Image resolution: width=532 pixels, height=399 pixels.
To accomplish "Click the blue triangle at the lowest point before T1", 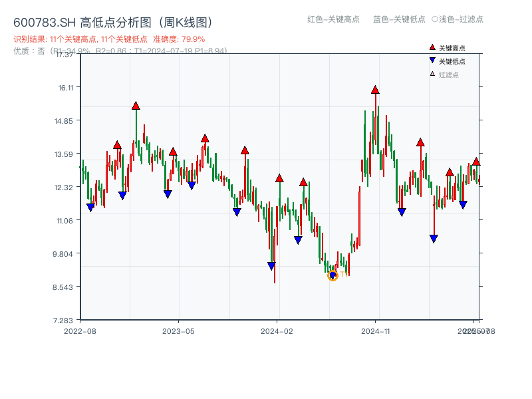I will pyautogui.click(x=332, y=275).
